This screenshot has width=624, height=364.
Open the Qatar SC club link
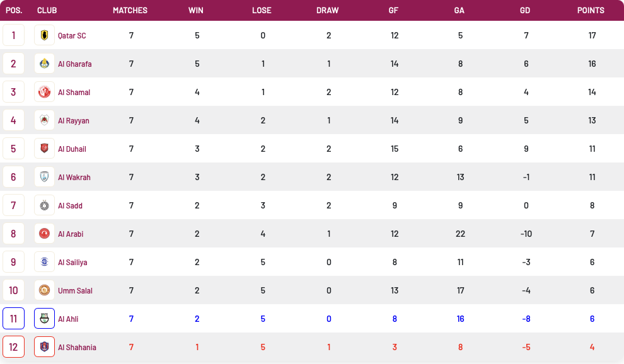point(72,35)
